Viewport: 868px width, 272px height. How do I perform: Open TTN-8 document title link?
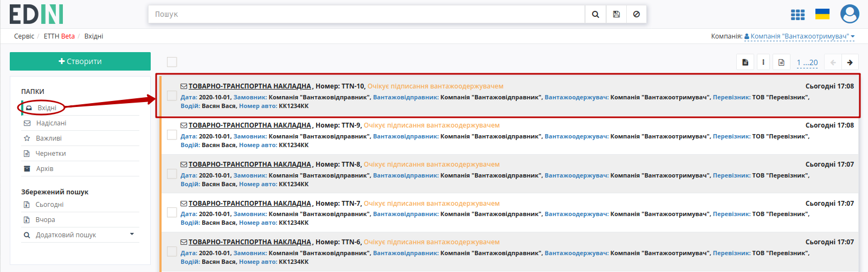pos(250,165)
